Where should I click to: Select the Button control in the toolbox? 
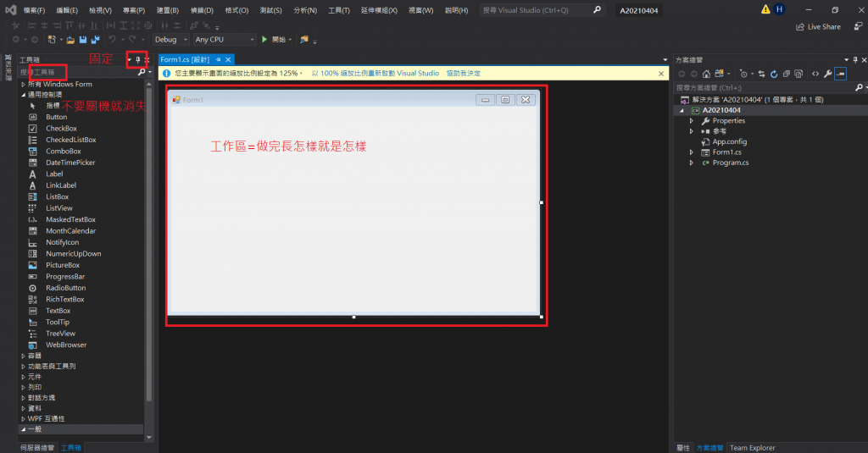click(56, 117)
